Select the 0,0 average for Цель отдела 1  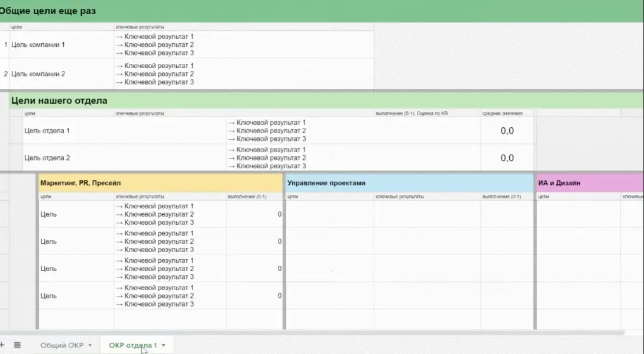[x=507, y=131]
